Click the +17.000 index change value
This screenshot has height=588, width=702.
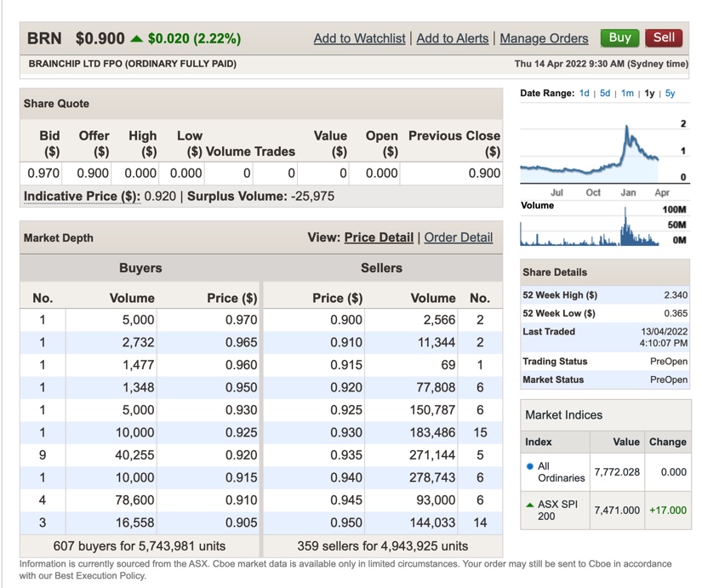coord(668,510)
